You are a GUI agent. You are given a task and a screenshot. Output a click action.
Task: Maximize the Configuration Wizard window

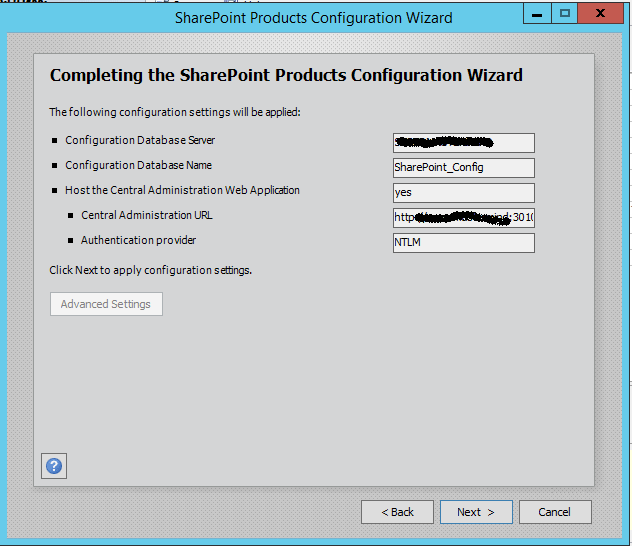point(565,14)
